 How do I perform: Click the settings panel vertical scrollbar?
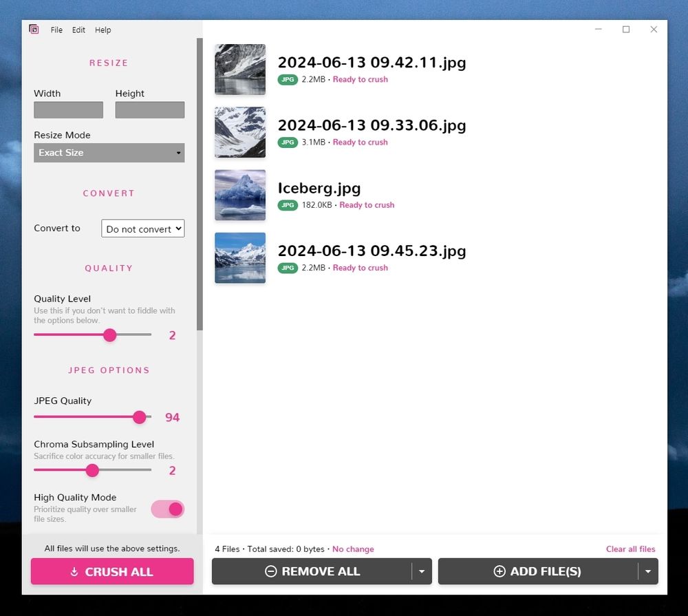pyautogui.click(x=200, y=184)
